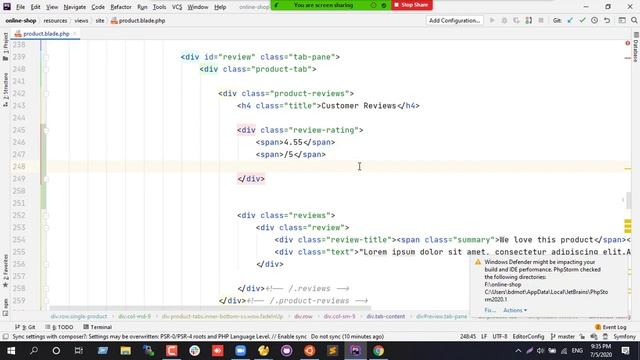Click Fix link in Windows Defender notification
Viewport: 640px width, 360px height.
click(x=490, y=310)
